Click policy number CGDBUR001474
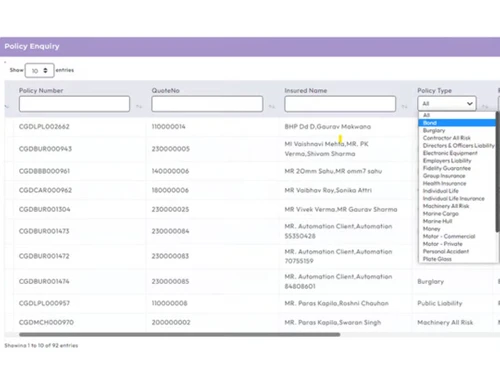 pyautogui.click(x=44, y=281)
